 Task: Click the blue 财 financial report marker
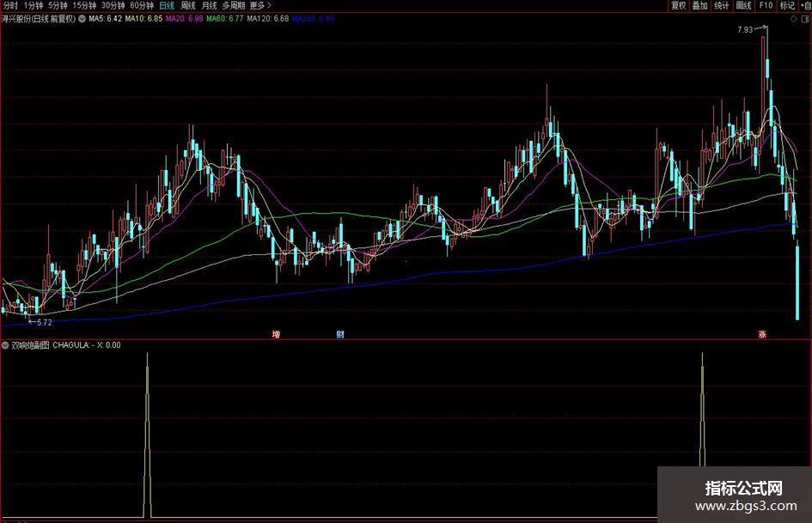click(x=339, y=335)
